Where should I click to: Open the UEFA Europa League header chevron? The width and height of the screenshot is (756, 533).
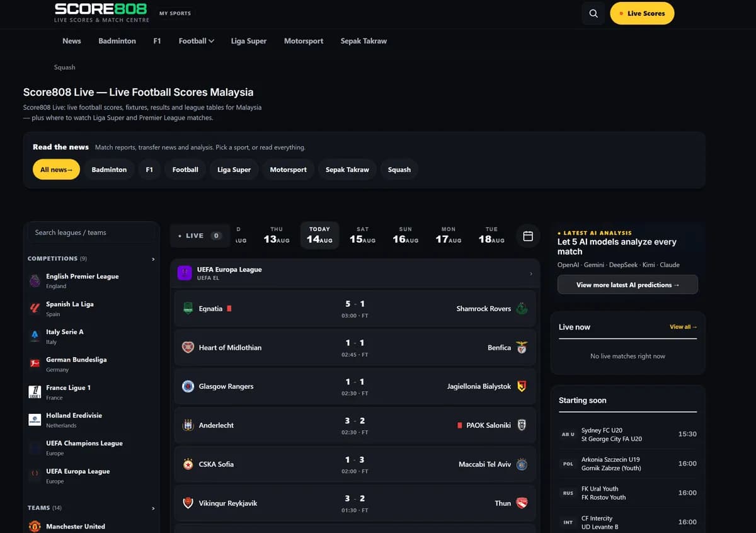pos(530,273)
